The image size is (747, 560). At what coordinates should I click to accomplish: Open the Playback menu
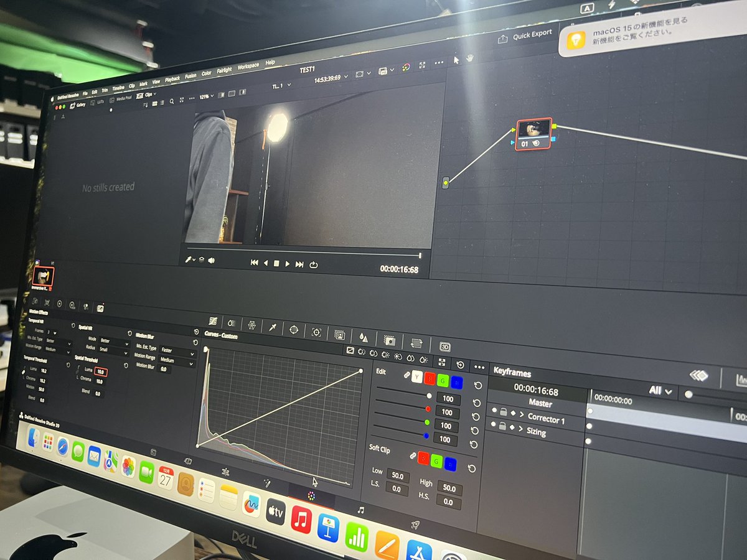[x=172, y=79]
